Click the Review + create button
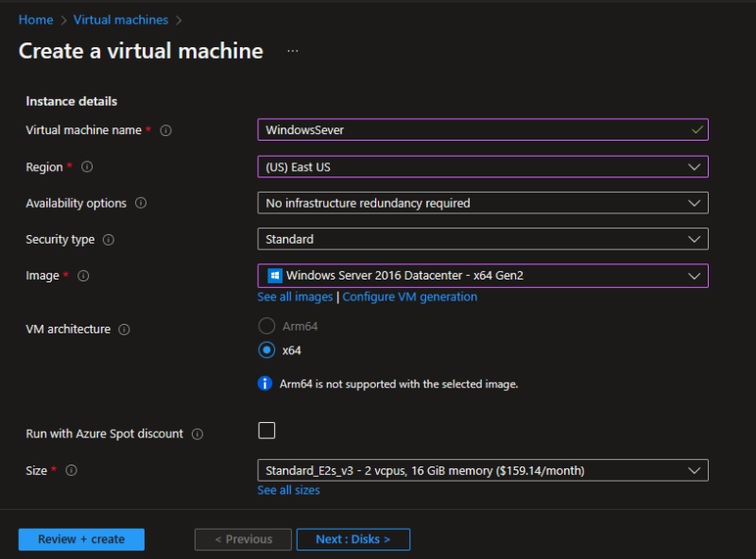Screen dimensions: 756x559 pos(81,538)
